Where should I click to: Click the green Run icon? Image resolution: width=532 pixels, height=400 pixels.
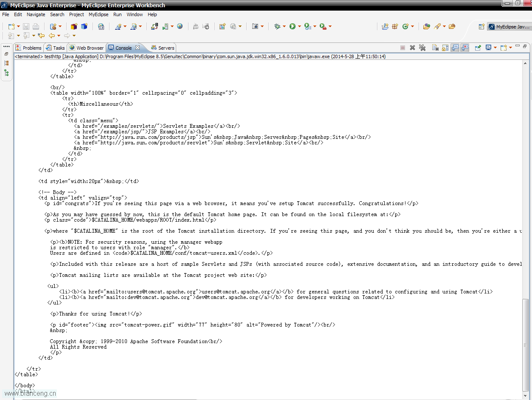coord(293,26)
